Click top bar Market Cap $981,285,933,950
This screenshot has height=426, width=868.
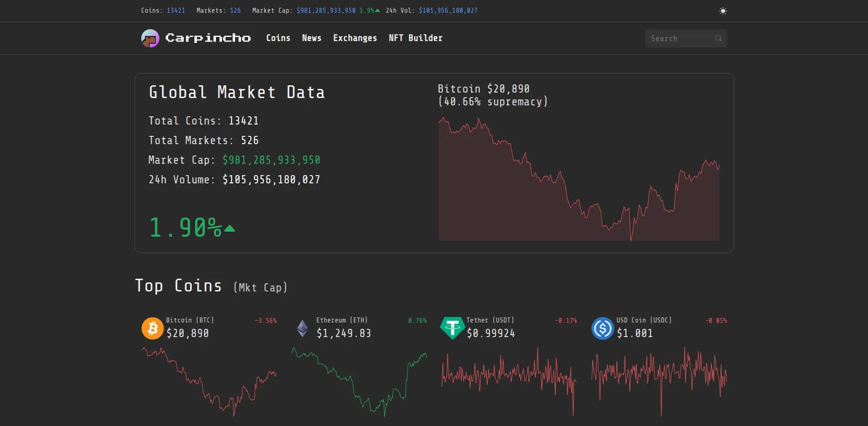pos(326,10)
